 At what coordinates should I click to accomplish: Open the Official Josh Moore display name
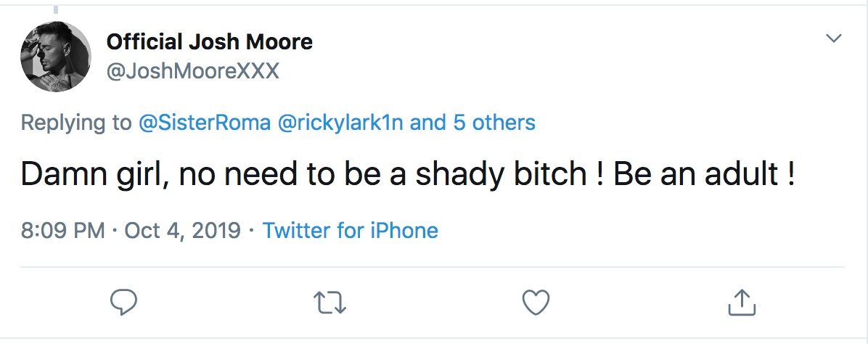(x=209, y=41)
